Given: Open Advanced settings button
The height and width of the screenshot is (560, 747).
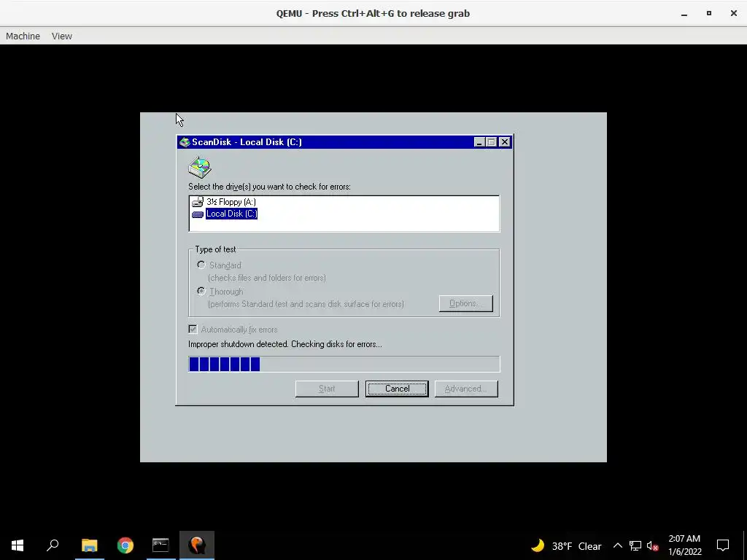Looking at the screenshot, I should (466, 389).
